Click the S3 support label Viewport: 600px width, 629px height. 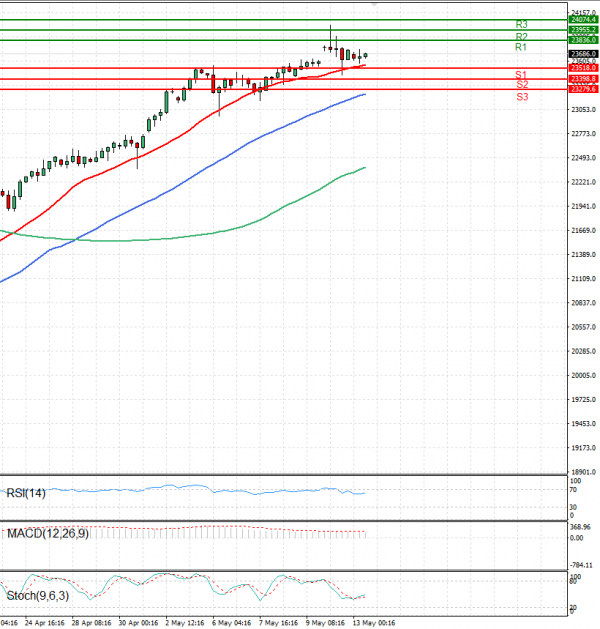click(522, 97)
